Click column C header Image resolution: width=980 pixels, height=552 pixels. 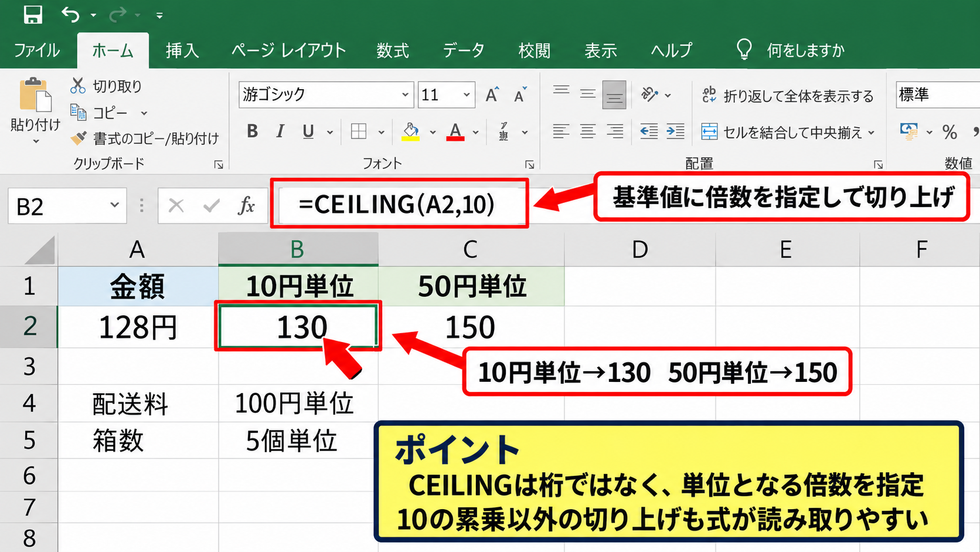pyautogui.click(x=471, y=249)
